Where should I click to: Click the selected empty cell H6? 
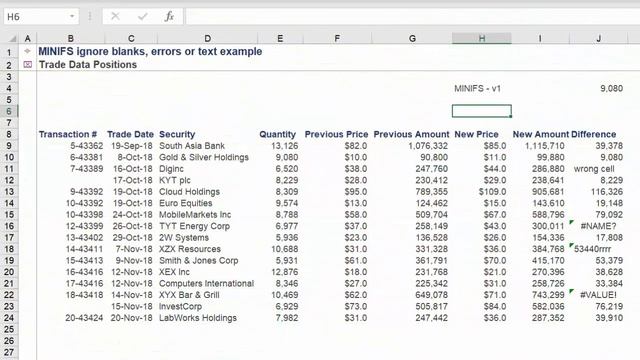482,111
